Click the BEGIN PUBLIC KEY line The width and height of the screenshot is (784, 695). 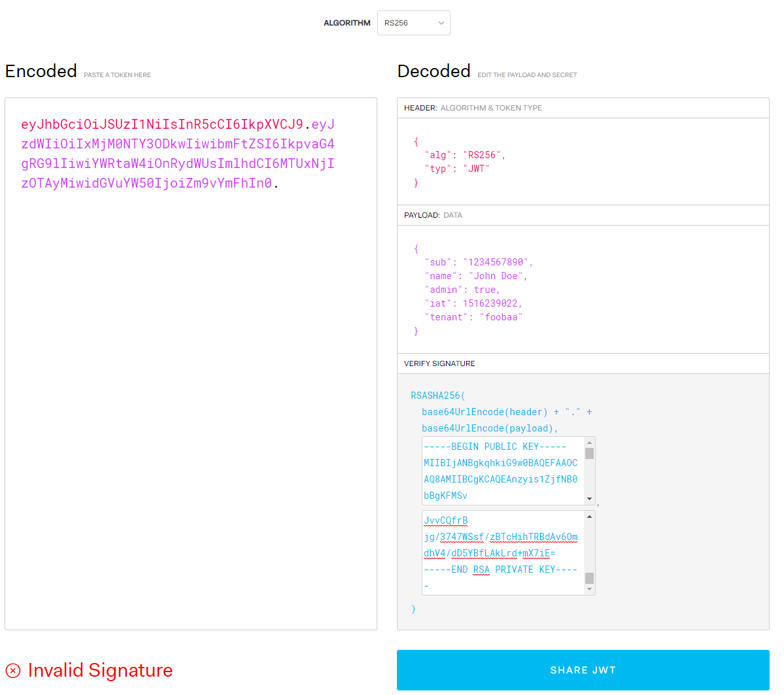(x=494, y=447)
